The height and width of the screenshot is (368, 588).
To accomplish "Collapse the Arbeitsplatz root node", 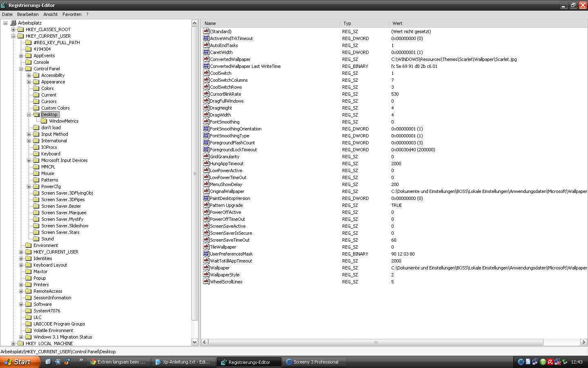I will coord(6,23).
